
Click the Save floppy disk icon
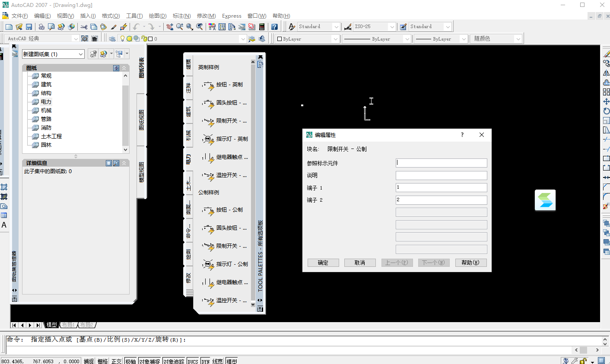tap(29, 27)
